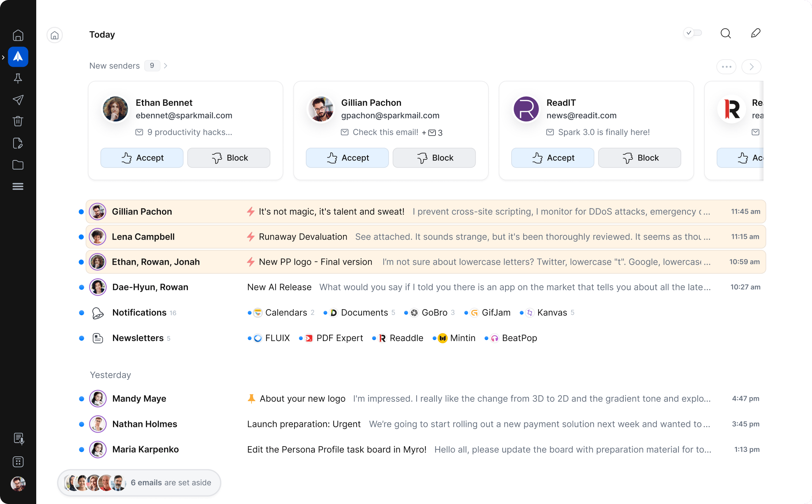Compose new email with pencil icon
812x504 pixels.
pos(756,33)
